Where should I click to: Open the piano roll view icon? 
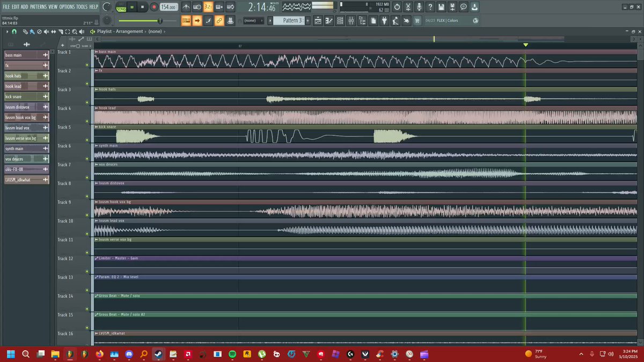click(x=328, y=20)
